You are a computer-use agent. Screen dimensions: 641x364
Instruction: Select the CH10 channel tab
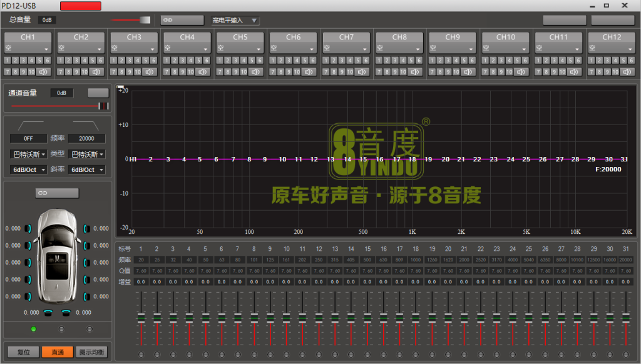506,37
